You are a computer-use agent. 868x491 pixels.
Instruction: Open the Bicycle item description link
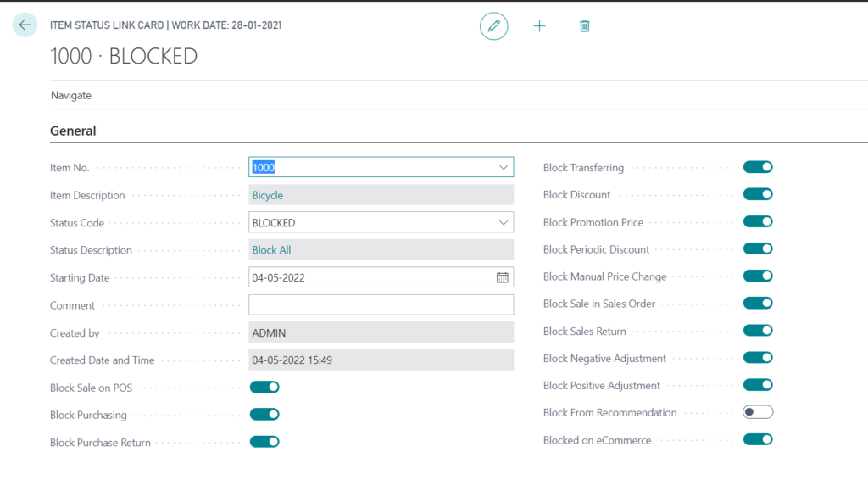coord(267,195)
